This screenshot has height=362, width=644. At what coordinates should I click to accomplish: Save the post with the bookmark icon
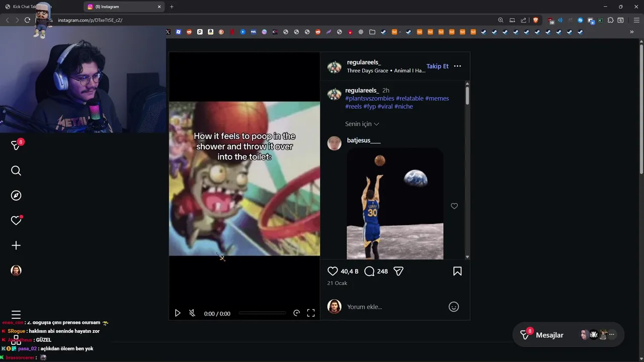click(x=457, y=271)
